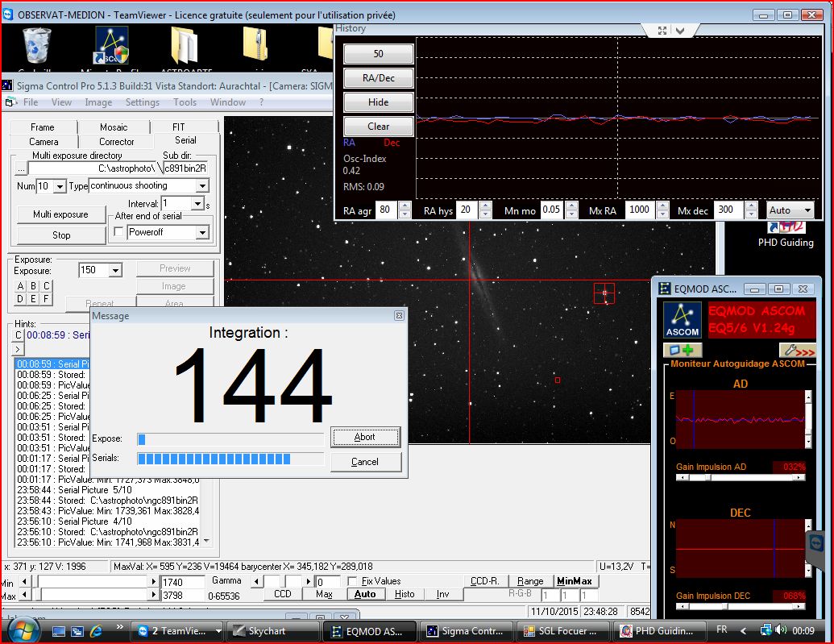Click the Abort button in Message dialog
Image resolution: width=834 pixels, height=644 pixels.
pyautogui.click(x=365, y=437)
